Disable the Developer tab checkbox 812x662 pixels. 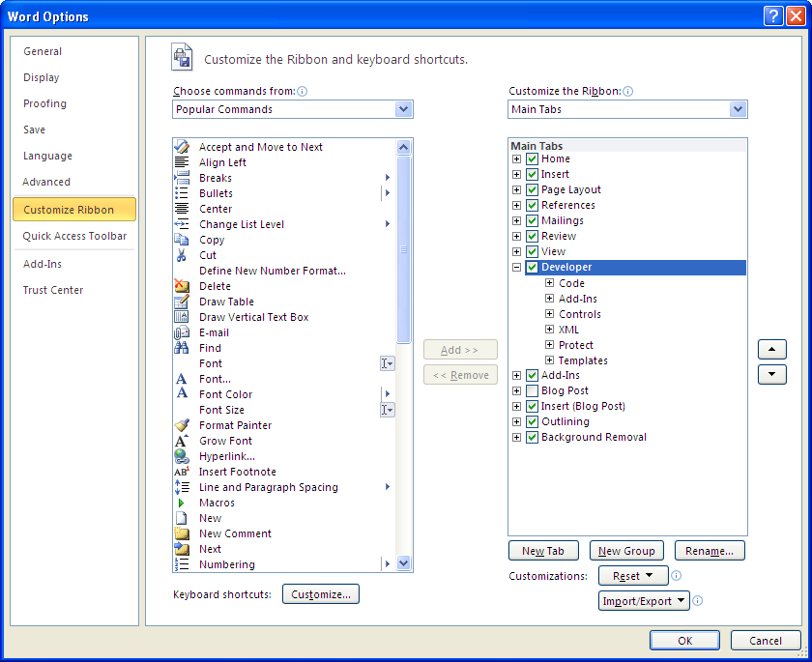pyautogui.click(x=532, y=267)
